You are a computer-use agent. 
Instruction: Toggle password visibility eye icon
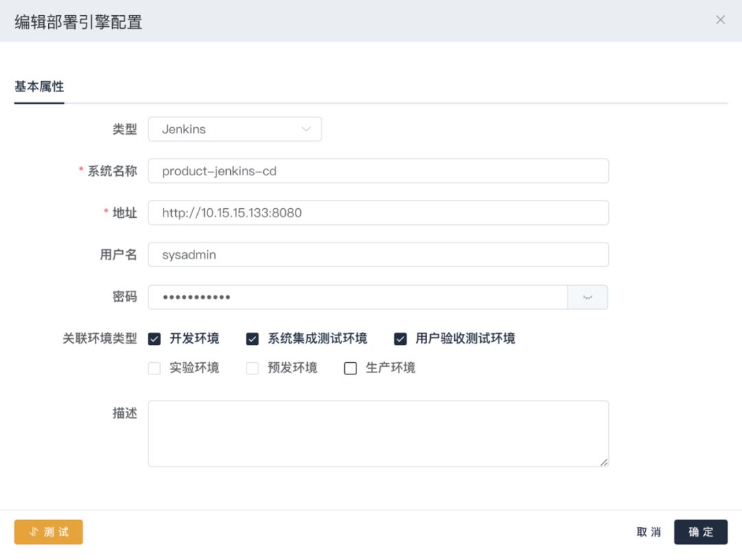click(587, 298)
